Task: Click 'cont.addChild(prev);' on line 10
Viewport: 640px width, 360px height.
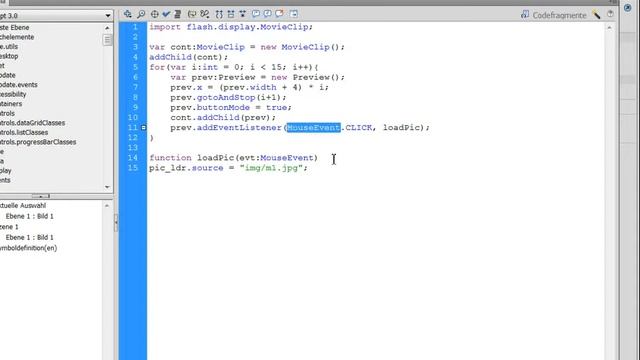Action: pos(223,118)
